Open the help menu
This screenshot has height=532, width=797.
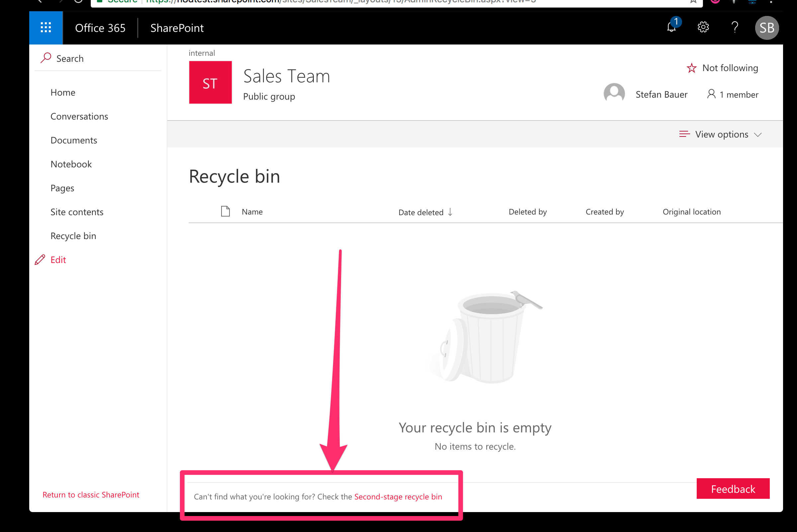pyautogui.click(x=735, y=28)
